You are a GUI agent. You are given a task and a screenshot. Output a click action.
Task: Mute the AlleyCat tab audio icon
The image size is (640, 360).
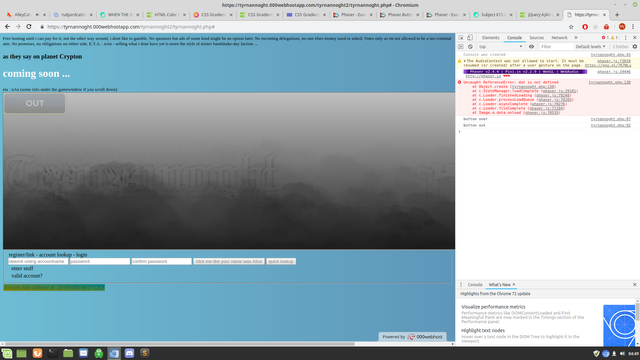(37, 15)
